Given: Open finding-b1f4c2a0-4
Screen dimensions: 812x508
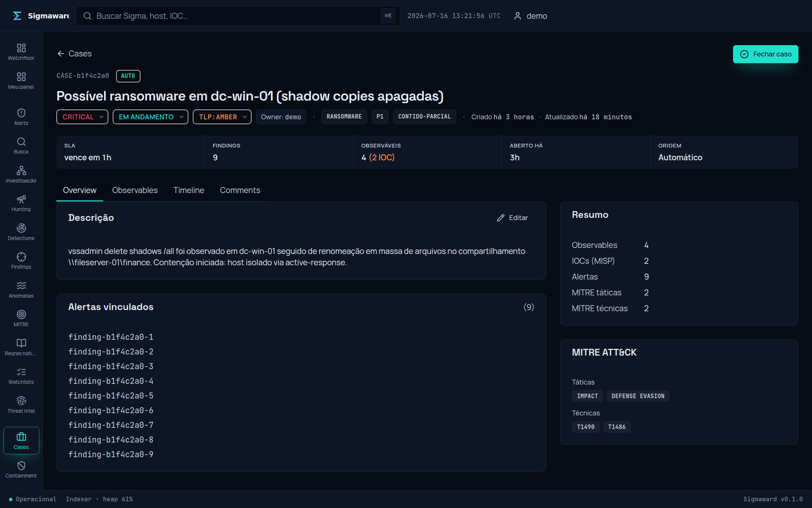Looking at the screenshot, I should (x=111, y=382).
